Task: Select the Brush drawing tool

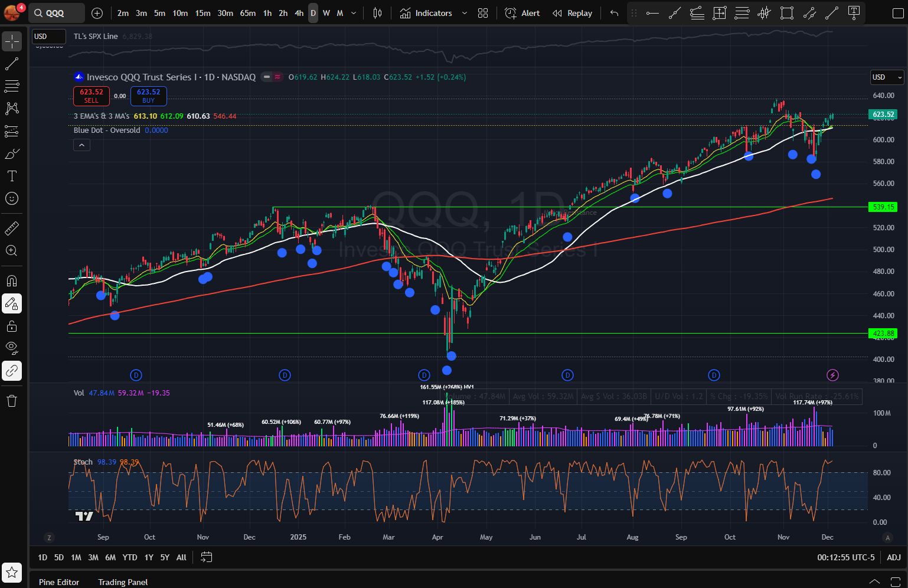Action: coord(12,153)
